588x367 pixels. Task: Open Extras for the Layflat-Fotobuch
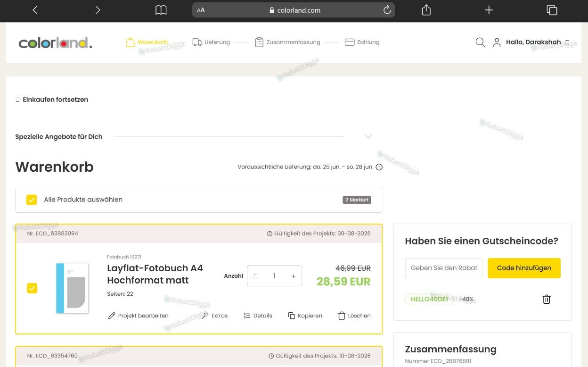pyautogui.click(x=214, y=316)
